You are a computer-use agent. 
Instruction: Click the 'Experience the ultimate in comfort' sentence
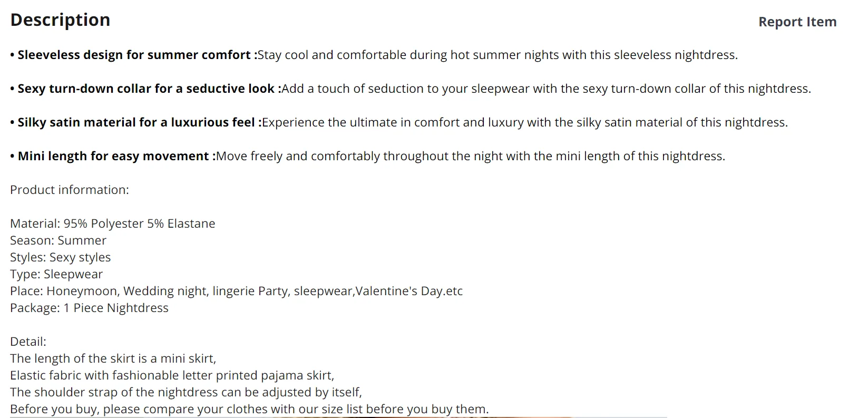coord(524,122)
